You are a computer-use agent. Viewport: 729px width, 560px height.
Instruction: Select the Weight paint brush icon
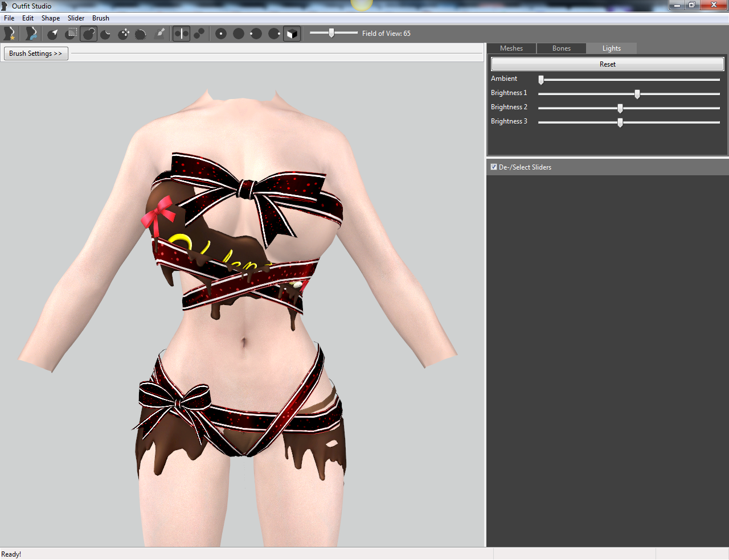click(160, 34)
